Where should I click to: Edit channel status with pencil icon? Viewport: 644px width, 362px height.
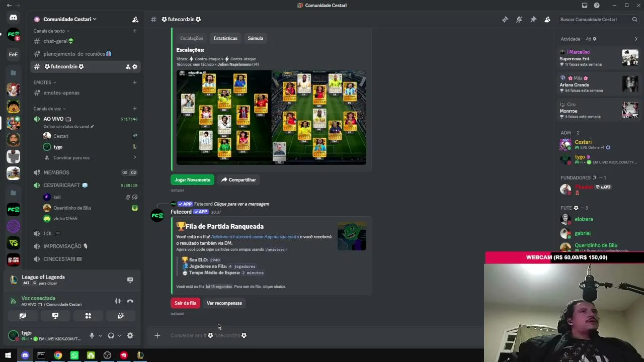tap(92, 127)
